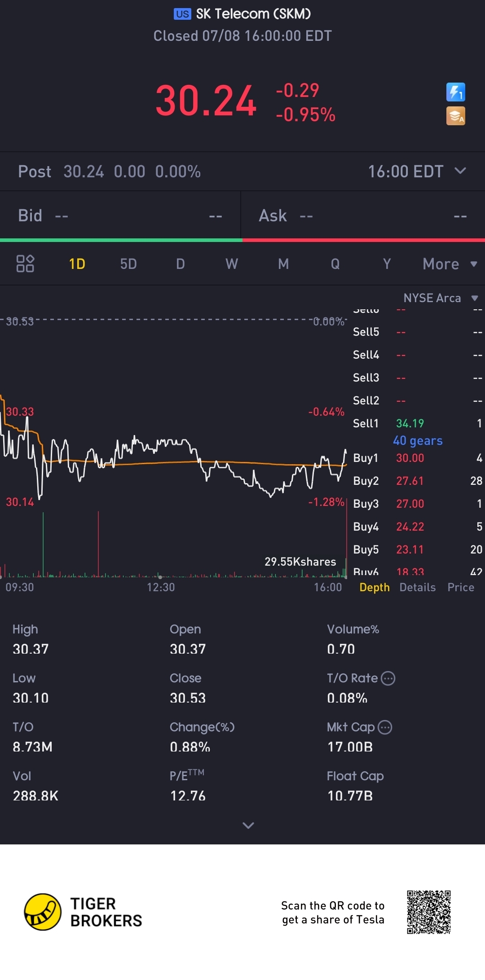Switch to the M monthly chart
The height and width of the screenshot is (980, 485).
(283, 264)
